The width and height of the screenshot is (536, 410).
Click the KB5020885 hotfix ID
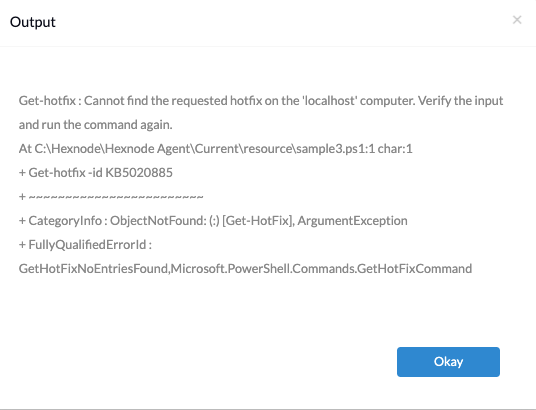pyautogui.click(x=139, y=173)
